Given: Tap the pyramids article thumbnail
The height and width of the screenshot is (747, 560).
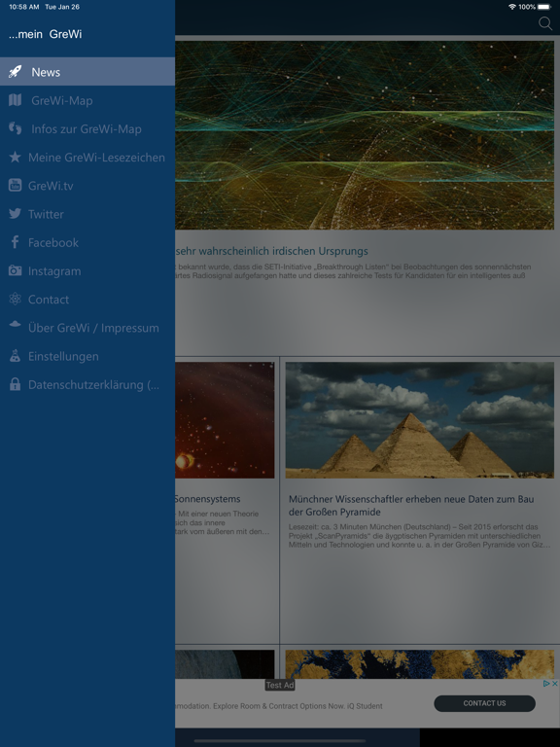Looking at the screenshot, I should [x=420, y=420].
